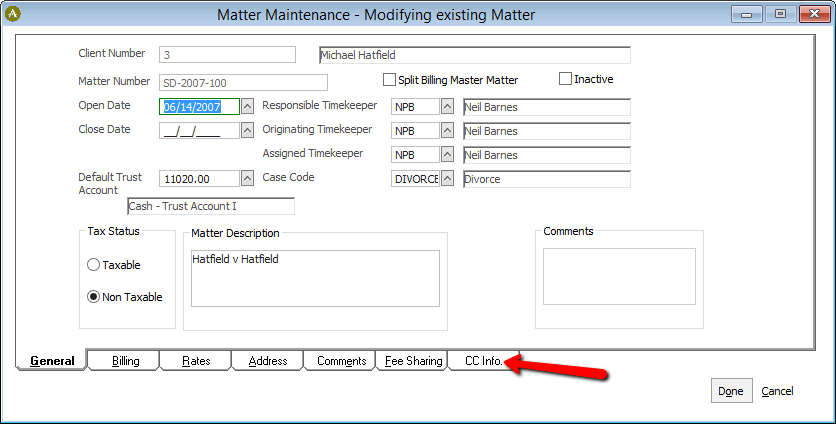Go to the Fee Sharing tab
Viewport: 836px width, 424px height.
pyautogui.click(x=412, y=361)
